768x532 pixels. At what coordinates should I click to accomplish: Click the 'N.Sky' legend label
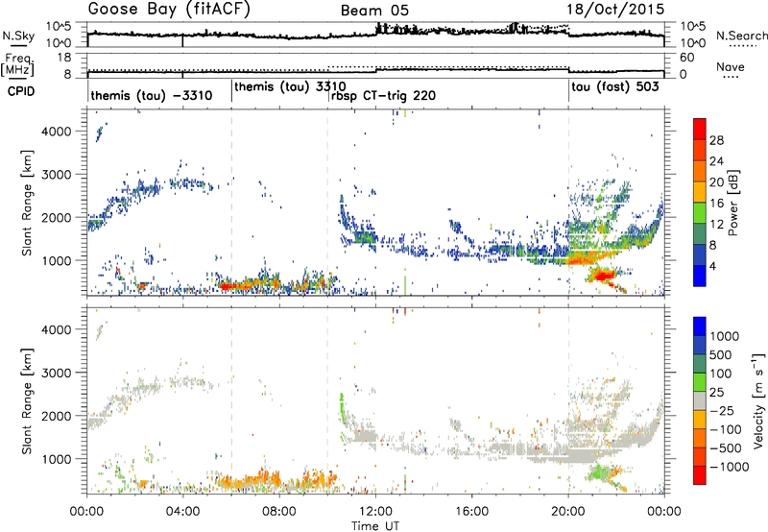18,36
